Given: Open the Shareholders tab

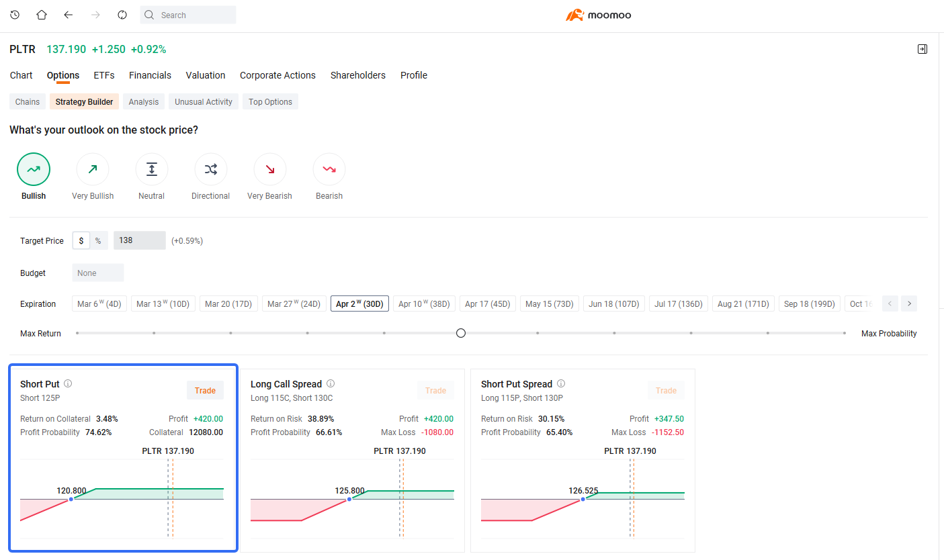Looking at the screenshot, I should coord(358,75).
